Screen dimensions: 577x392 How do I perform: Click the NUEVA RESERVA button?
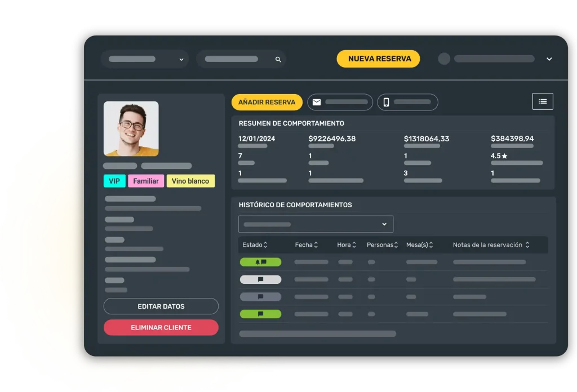[379, 59]
